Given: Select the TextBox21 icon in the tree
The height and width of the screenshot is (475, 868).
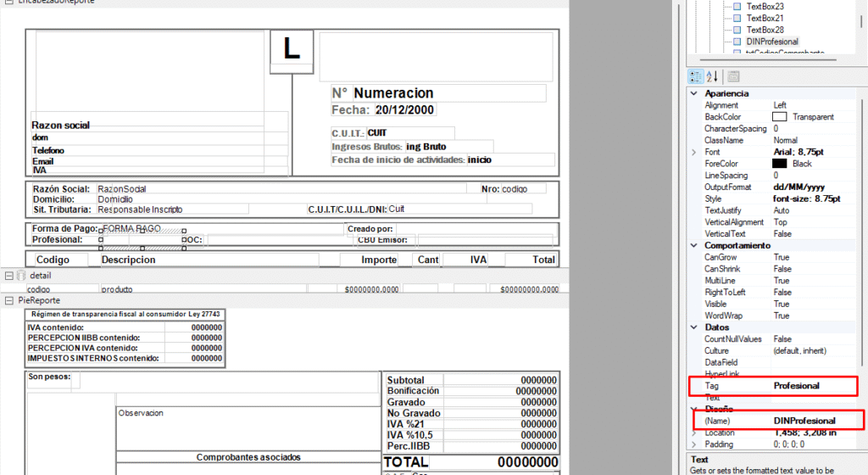Looking at the screenshot, I should point(737,18).
